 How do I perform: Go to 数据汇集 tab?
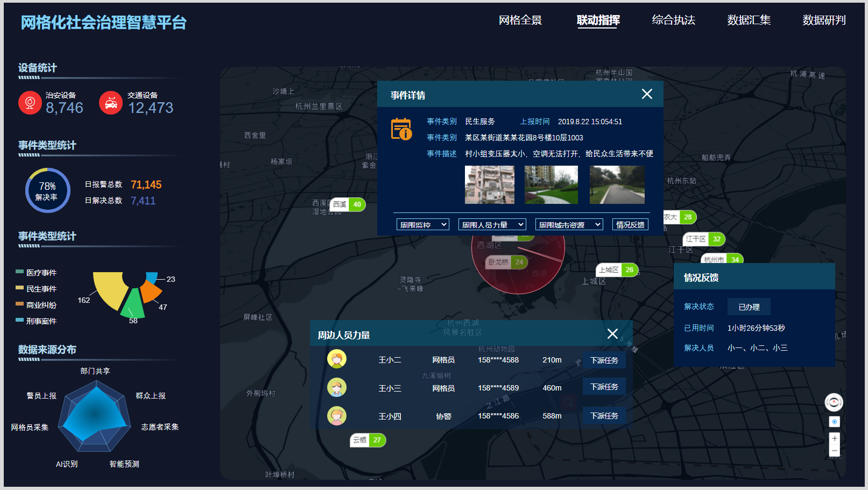tap(749, 20)
